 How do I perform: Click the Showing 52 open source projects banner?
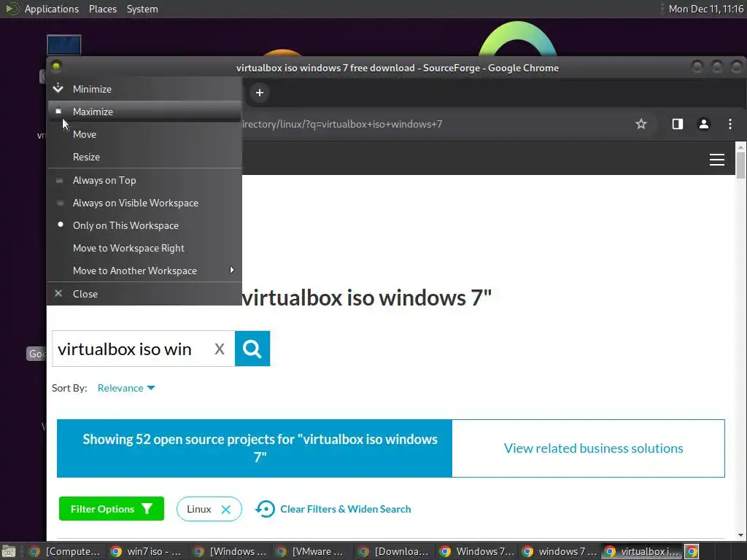point(255,448)
